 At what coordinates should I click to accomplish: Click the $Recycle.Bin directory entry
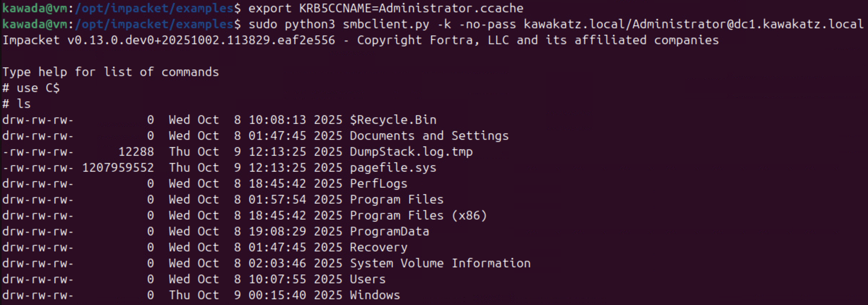tap(393, 120)
